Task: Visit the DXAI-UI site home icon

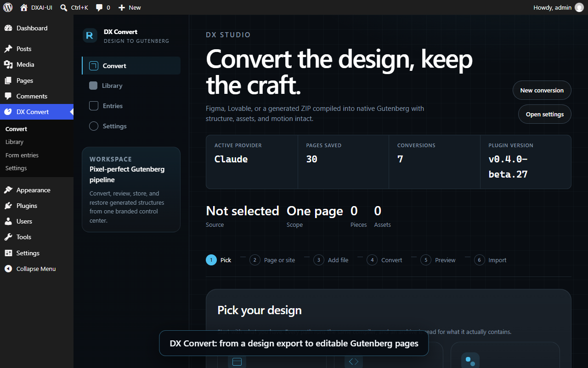Action: coord(24,7)
